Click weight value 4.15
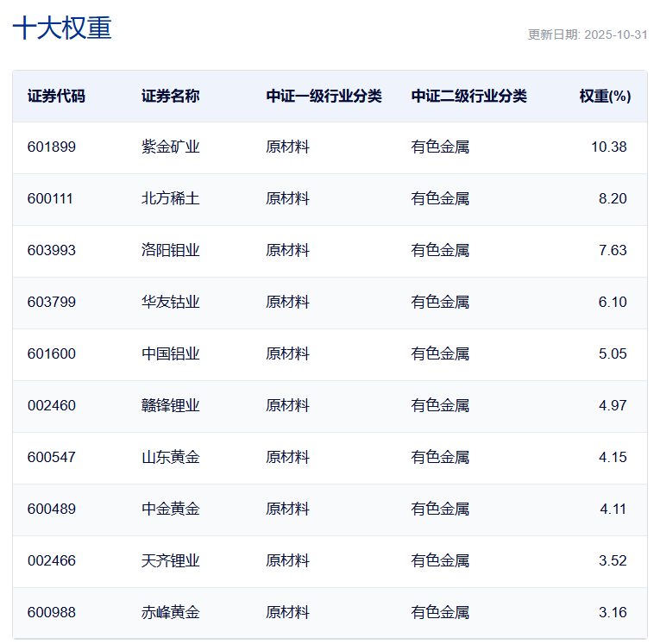This screenshot has height=644, width=660. click(613, 457)
